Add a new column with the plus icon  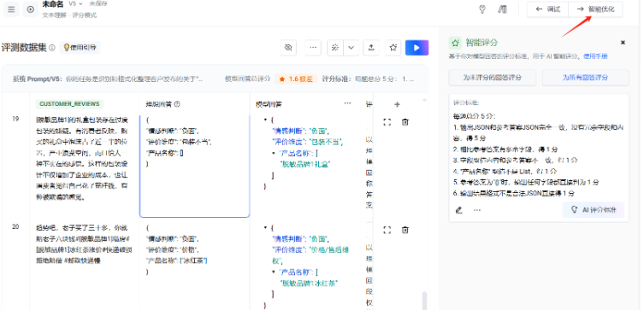(397, 104)
